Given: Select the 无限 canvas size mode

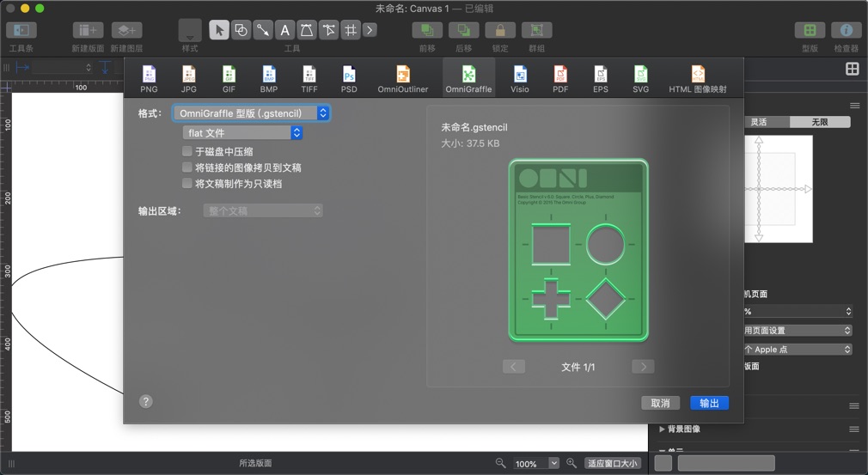Looking at the screenshot, I should [820, 122].
